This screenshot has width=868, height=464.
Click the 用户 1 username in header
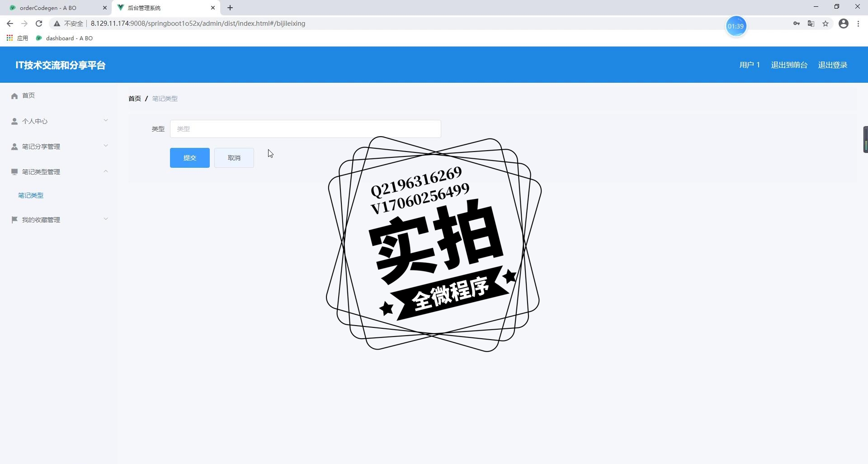(750, 65)
